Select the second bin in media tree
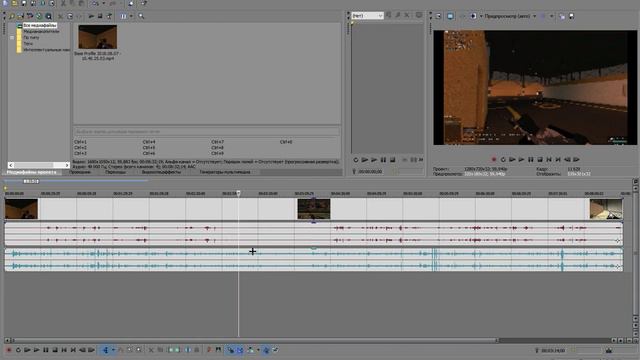 pyautogui.click(x=41, y=31)
